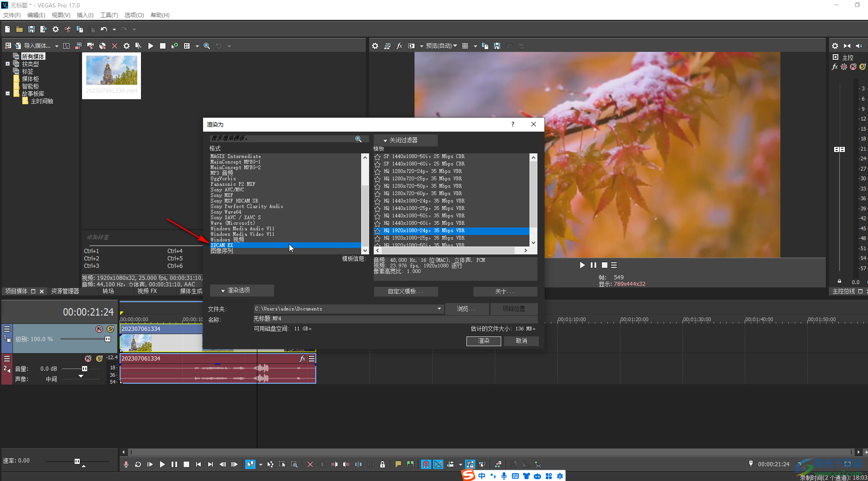The height and width of the screenshot is (481, 868).
Task: Show the overlay grid in the preview toolbar
Action: (465, 46)
